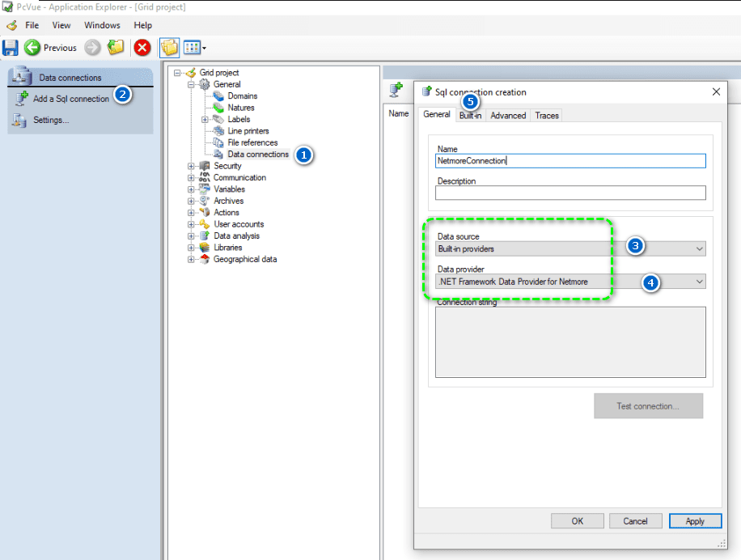Expand the Labels tree node
Screen dimensions: 741x560
point(205,120)
